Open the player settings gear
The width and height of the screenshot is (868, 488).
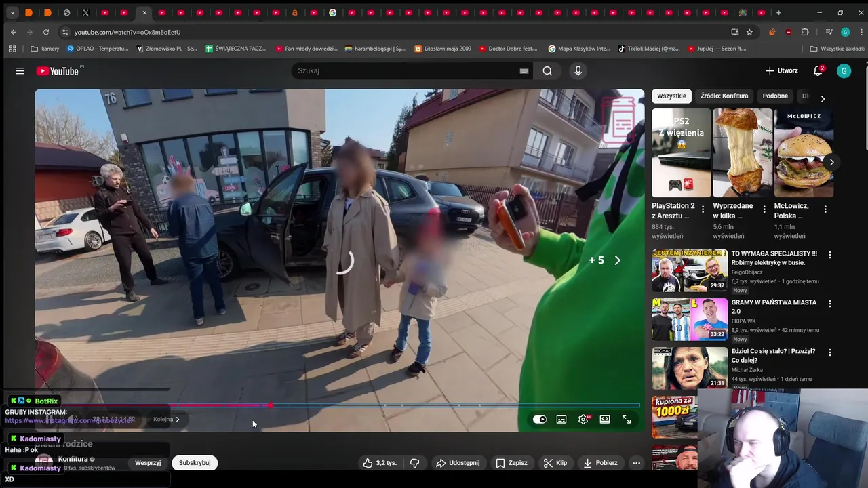point(583,420)
